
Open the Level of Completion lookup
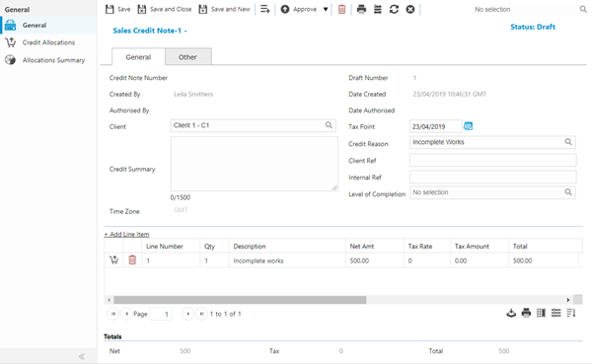tap(568, 192)
